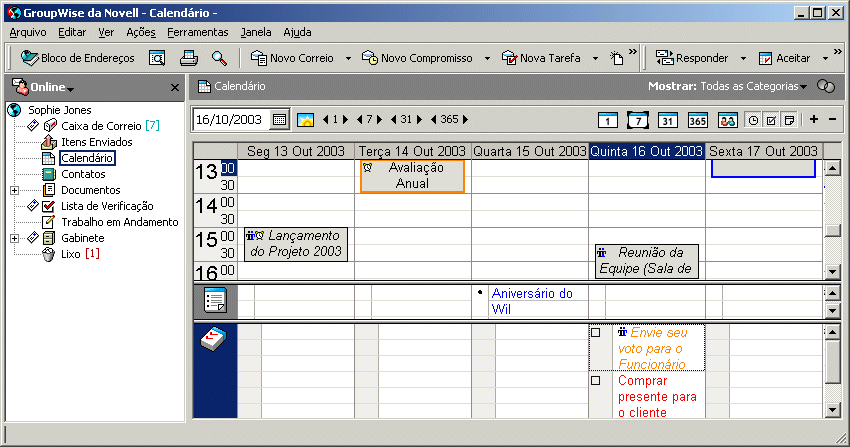The image size is (850, 447).
Task: Close the folder list panel
Action: click(175, 87)
